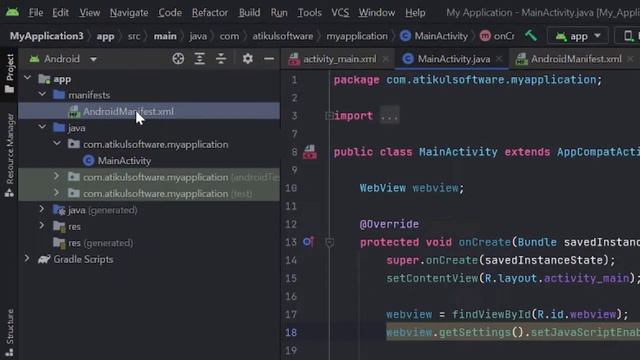640x360 pixels.
Task: Collapse the com.atikulsoftware.myapplication main package
Action: coord(57,143)
